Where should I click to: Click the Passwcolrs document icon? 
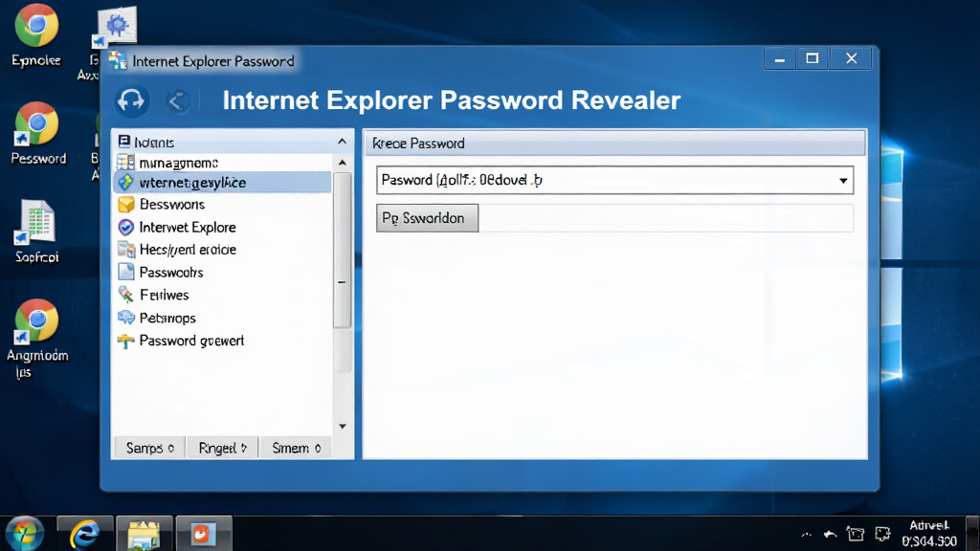tap(125, 273)
